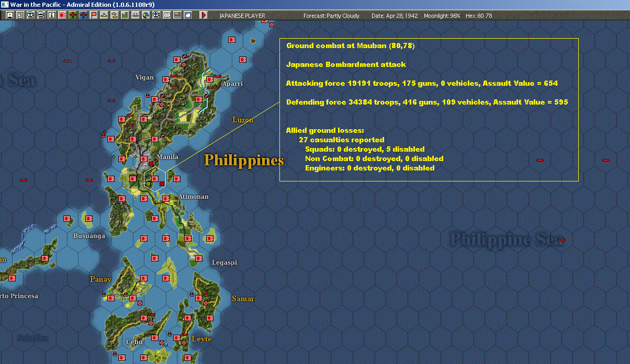Viewport: 630px width, 364px height.
Task: Select Japanese flag beside Aparri label
Action: point(210,79)
